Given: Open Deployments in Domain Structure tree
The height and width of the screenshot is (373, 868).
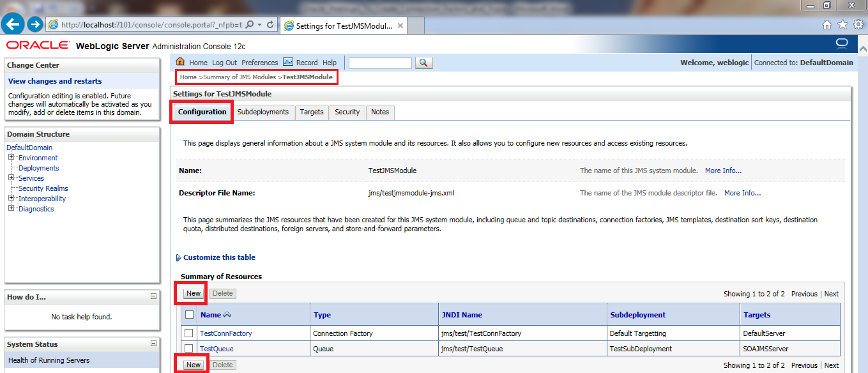Looking at the screenshot, I should point(38,168).
